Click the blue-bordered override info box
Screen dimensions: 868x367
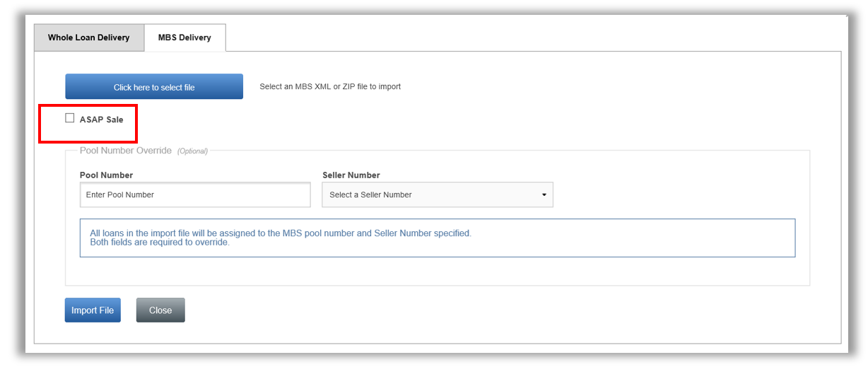coord(438,238)
